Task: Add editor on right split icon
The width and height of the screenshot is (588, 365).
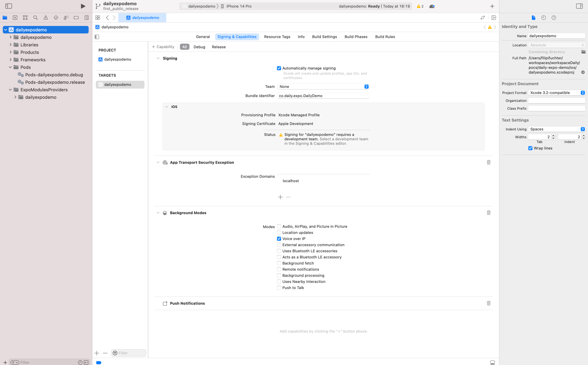Action: pyautogui.click(x=494, y=18)
